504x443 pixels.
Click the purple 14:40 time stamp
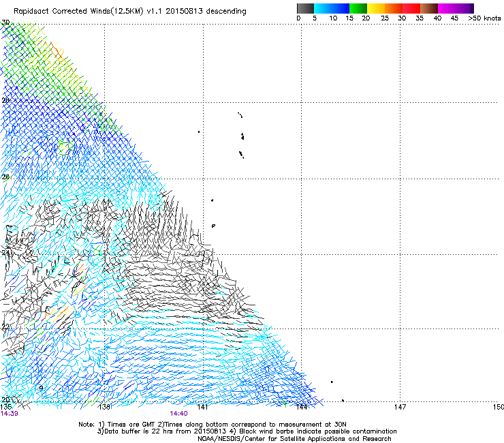coord(178,414)
